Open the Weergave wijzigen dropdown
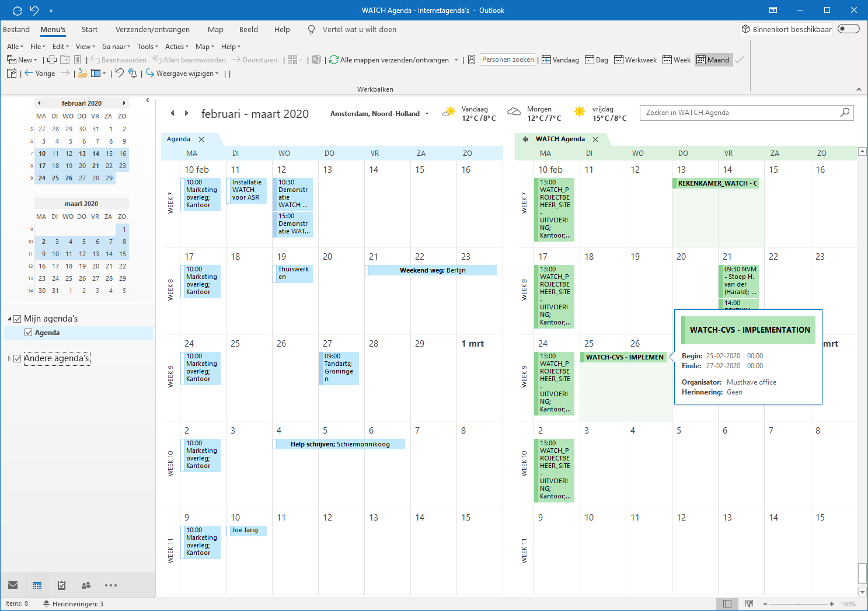 tap(182, 74)
